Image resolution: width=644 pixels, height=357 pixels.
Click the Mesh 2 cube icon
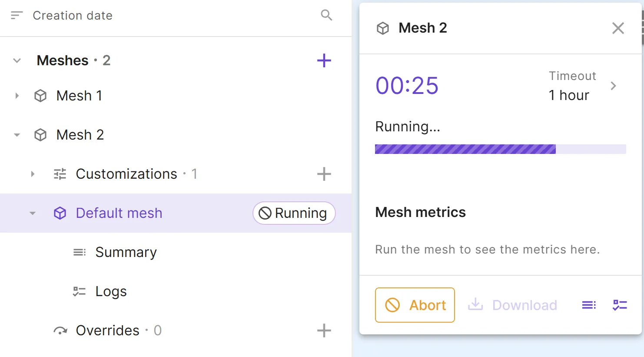40,135
